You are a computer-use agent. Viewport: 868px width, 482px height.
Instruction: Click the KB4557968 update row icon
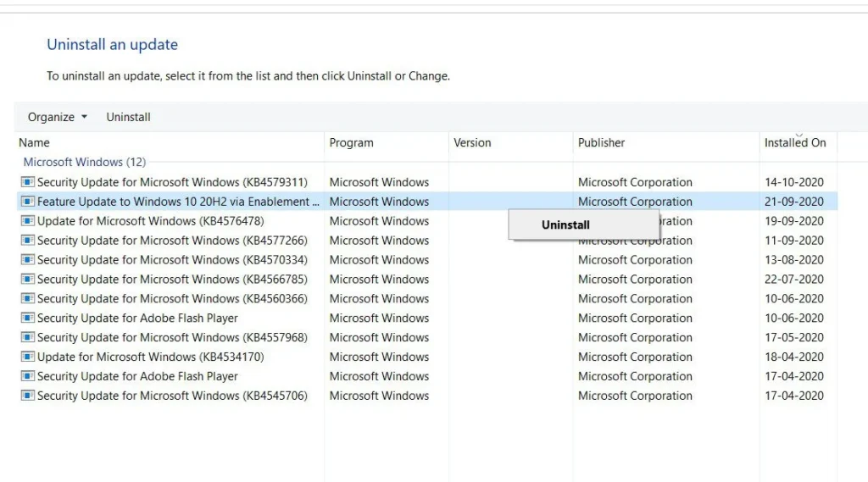[28, 337]
